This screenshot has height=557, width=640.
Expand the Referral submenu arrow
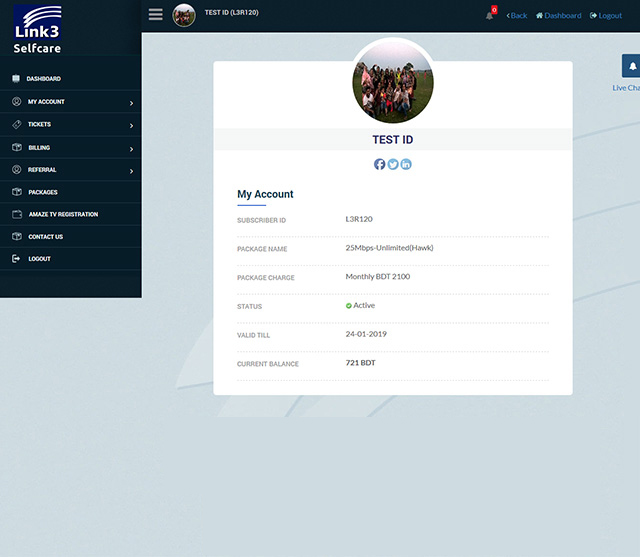[131, 171]
